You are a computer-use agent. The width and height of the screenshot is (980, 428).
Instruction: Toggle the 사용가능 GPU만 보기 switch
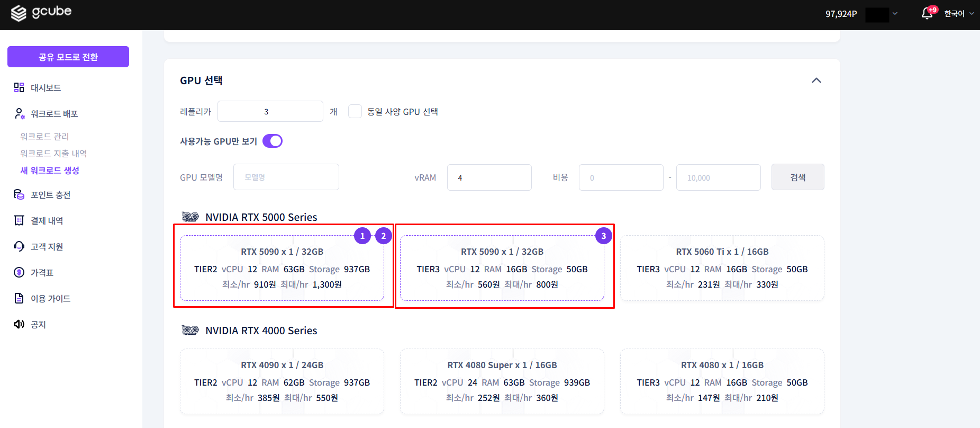[273, 141]
